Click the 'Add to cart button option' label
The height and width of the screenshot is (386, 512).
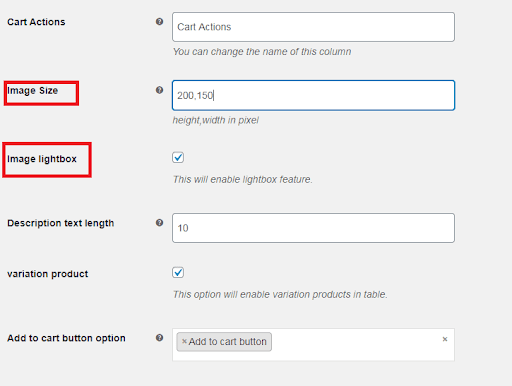click(66, 338)
